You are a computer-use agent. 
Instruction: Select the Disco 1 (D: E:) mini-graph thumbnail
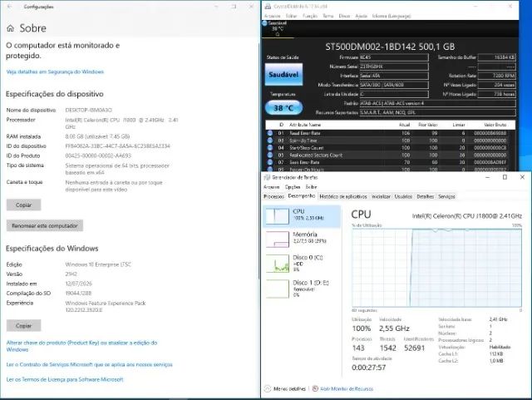click(x=278, y=289)
